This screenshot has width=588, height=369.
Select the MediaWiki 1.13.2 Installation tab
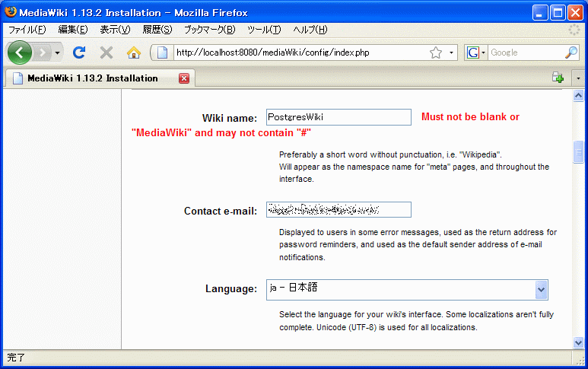[x=100, y=78]
